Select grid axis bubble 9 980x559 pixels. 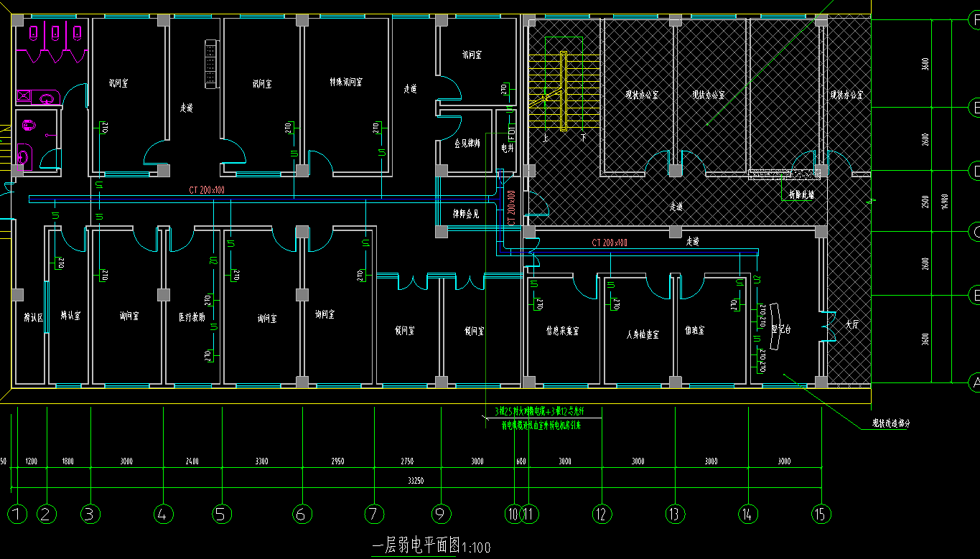(441, 514)
